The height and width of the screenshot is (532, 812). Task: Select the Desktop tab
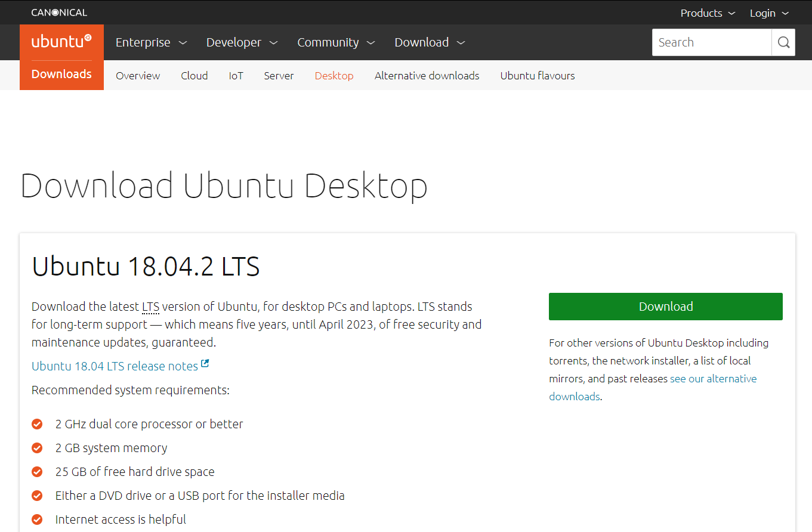click(334, 76)
